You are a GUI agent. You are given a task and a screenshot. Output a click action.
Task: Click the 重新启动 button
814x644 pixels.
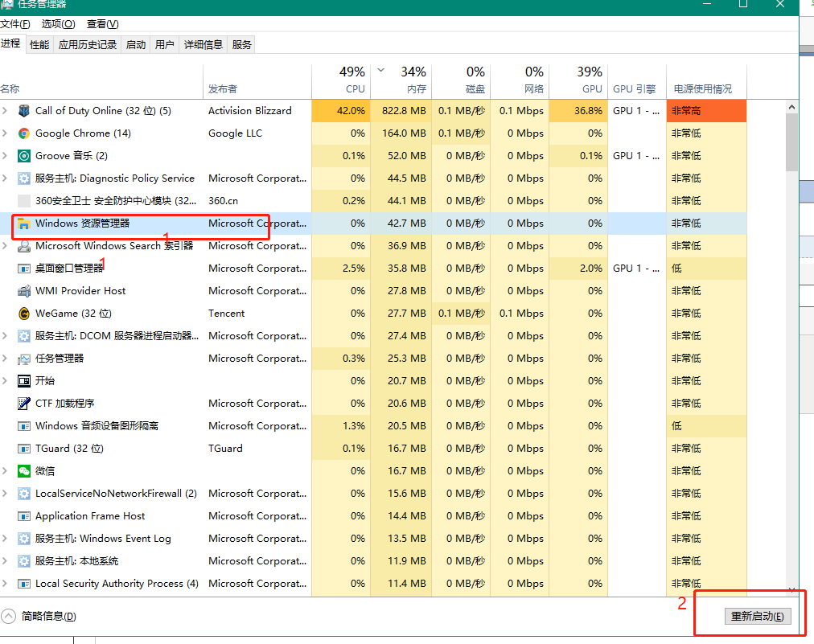click(x=758, y=617)
